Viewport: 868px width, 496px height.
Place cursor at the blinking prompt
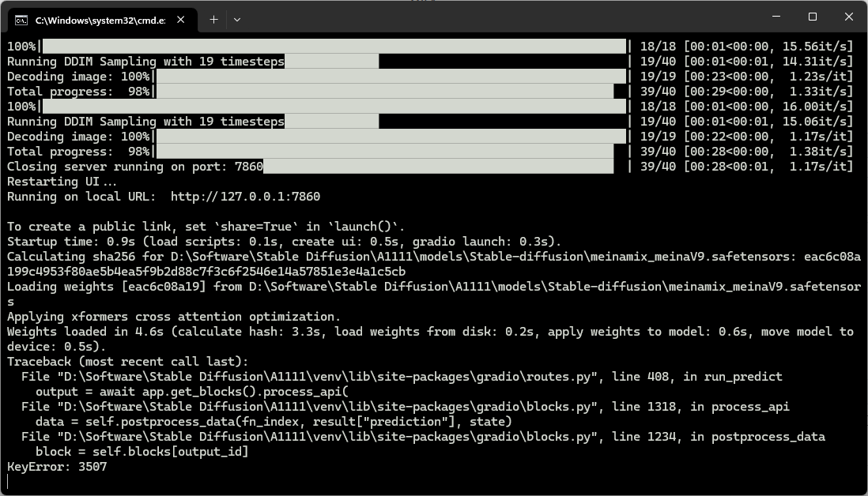tap(9, 480)
